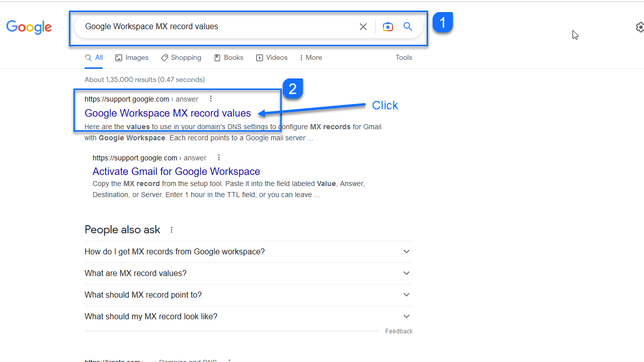Switch to the Books tab
644x362 pixels.
pyautogui.click(x=229, y=58)
